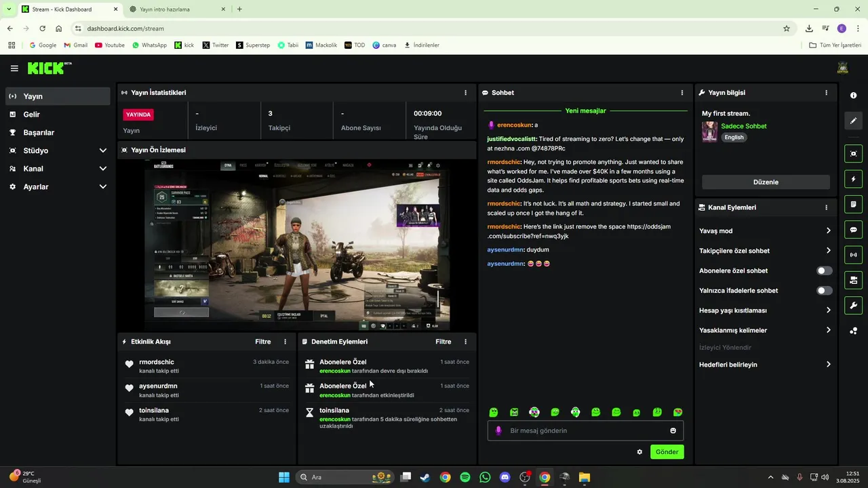Viewport: 868px width, 488px height.
Task: Click the stream preview video
Action: click(297, 245)
